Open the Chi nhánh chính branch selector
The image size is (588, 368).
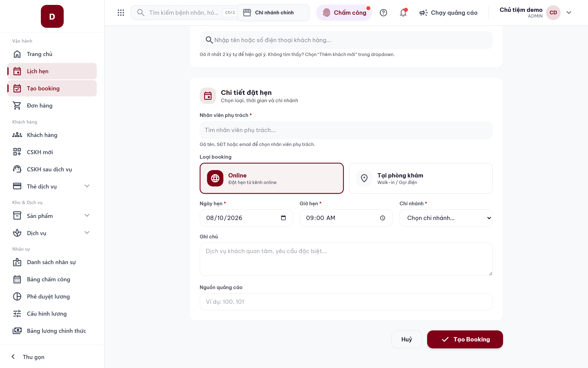273,13
